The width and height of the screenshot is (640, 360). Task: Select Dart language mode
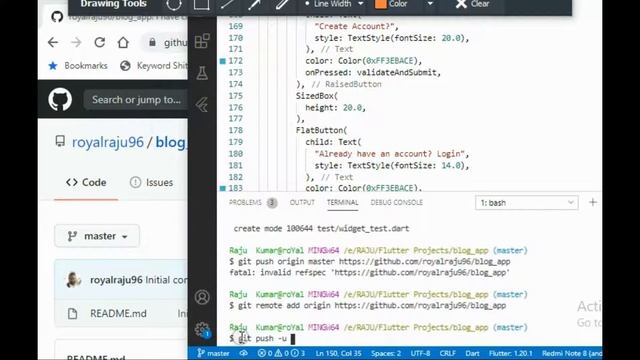(472, 353)
